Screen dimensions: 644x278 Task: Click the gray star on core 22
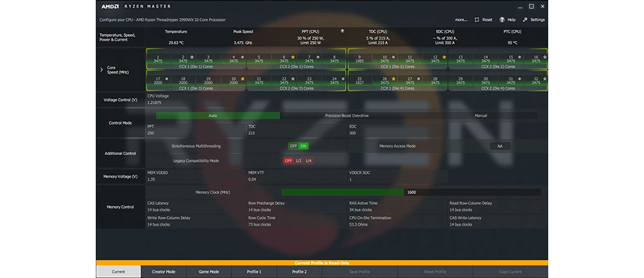(293, 78)
